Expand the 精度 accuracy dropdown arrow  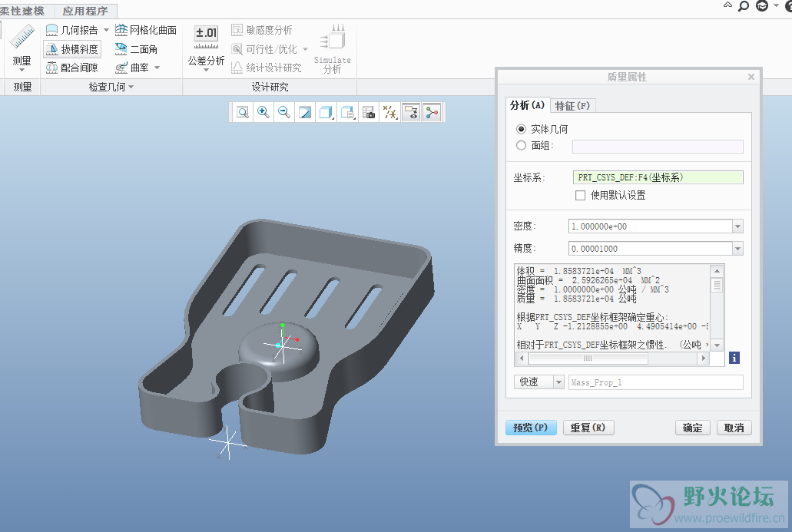pos(737,249)
